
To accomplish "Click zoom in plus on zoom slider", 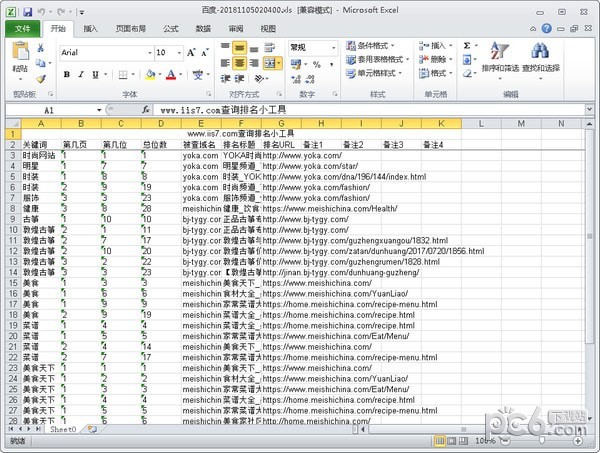I will tap(578, 441).
